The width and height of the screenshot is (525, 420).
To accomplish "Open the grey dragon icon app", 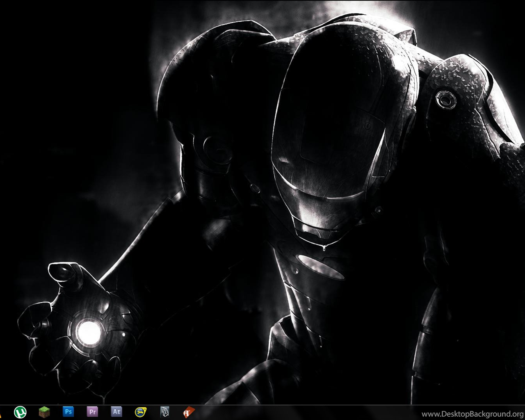I will pos(164,412).
